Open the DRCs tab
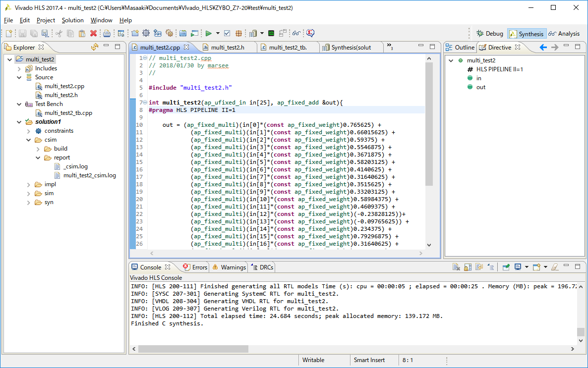This screenshot has height=368, width=588. [262, 267]
